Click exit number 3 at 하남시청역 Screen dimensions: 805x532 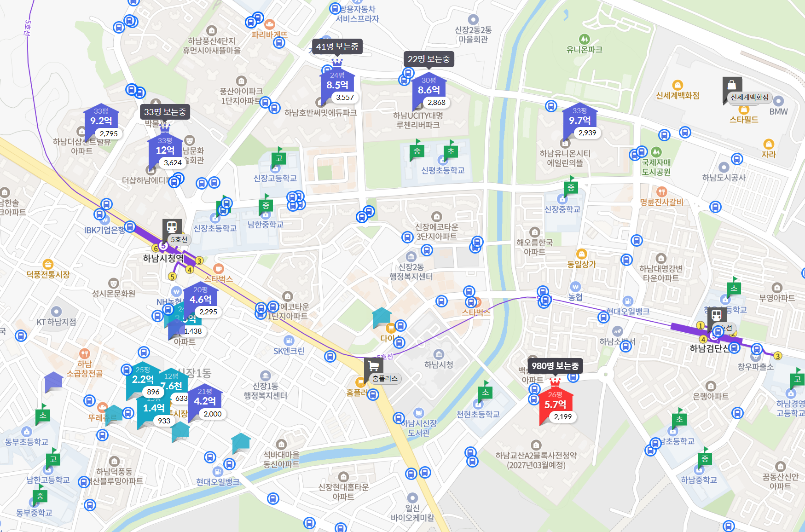click(199, 260)
